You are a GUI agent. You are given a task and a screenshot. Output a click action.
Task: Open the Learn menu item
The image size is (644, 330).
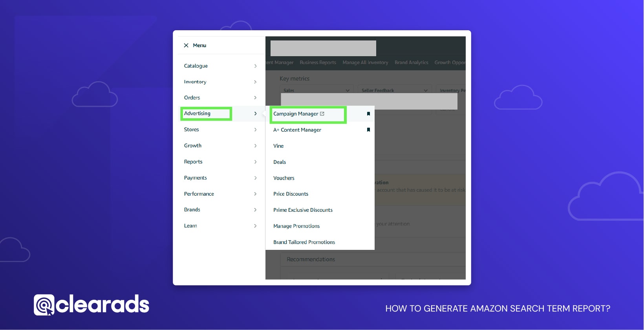click(x=190, y=226)
